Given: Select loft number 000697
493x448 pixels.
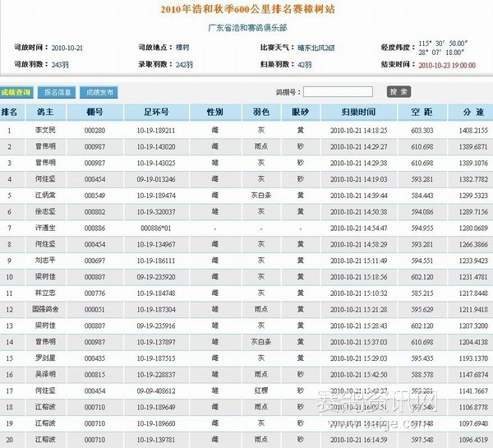Looking at the screenshot, I should (94, 261).
